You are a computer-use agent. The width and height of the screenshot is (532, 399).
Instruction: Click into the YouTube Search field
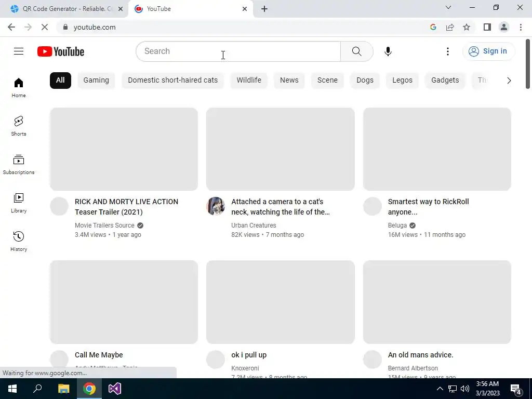click(x=238, y=51)
